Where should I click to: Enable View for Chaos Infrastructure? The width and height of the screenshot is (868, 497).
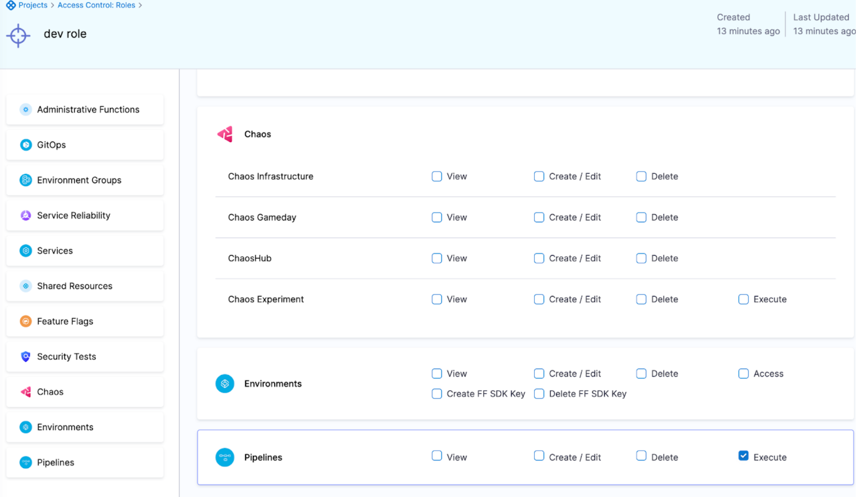(x=437, y=177)
